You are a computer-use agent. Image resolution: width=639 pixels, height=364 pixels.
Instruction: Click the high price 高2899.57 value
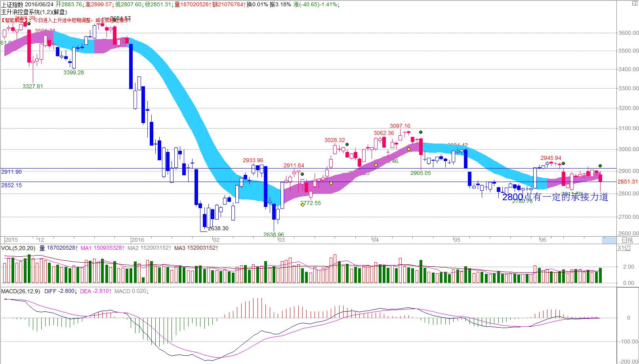(100, 4)
